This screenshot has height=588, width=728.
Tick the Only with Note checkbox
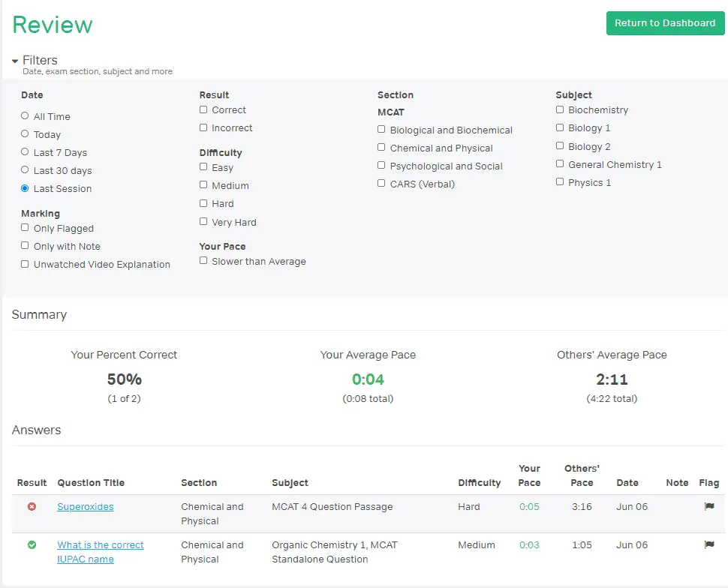(25, 246)
